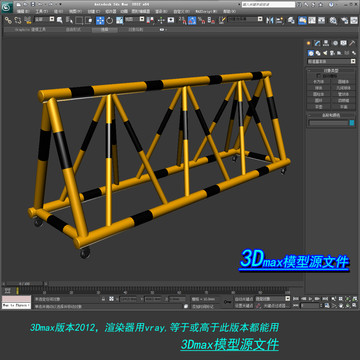Switch to the 自由形式 ribbon tab
The height and width of the screenshot is (360, 360).
coord(73,29)
